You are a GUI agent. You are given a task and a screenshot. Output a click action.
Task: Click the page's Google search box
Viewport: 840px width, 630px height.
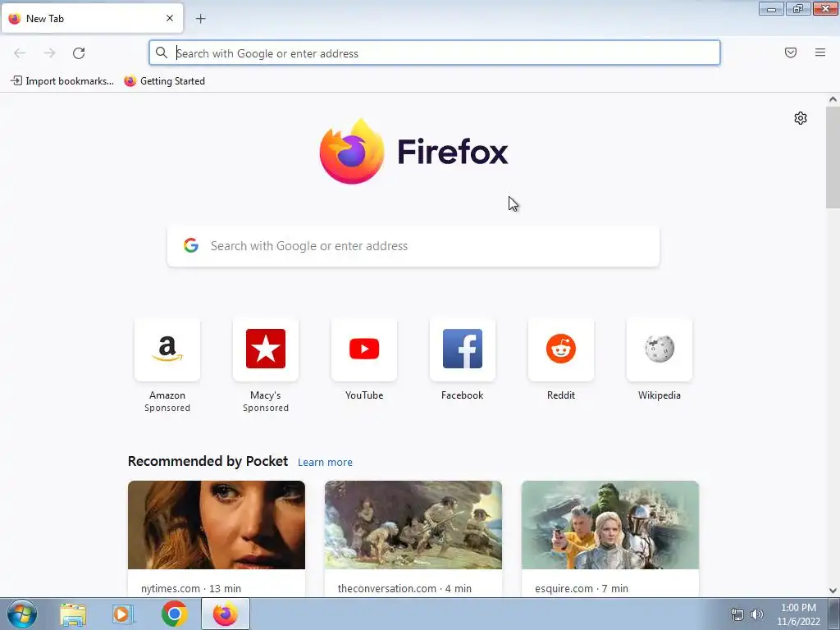point(413,246)
